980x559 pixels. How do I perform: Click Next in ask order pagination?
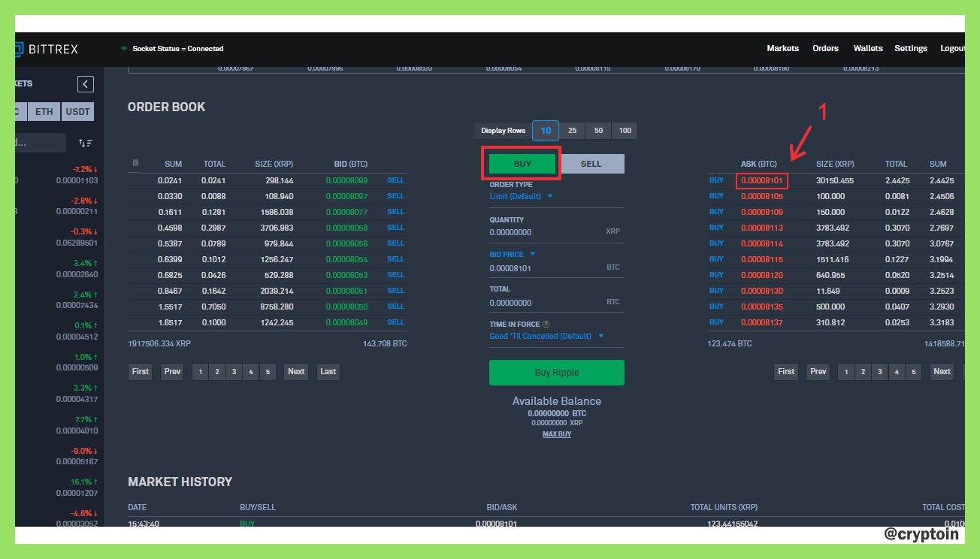point(942,371)
